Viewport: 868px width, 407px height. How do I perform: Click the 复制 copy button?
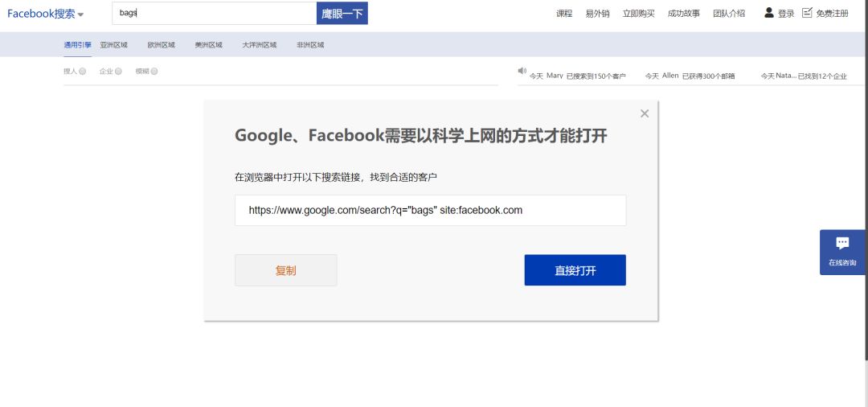285,270
